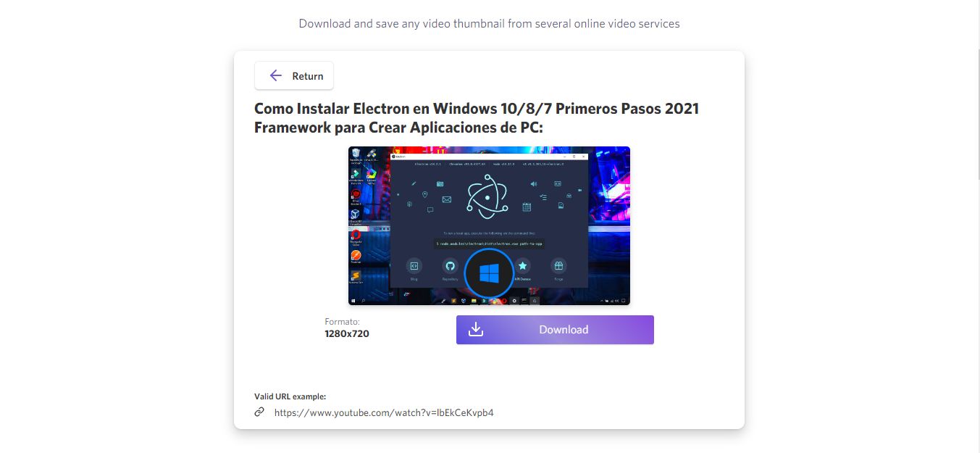The image size is (980, 453).
Task: Click the GitHub Repository icon in thumbnail
Action: click(x=451, y=265)
